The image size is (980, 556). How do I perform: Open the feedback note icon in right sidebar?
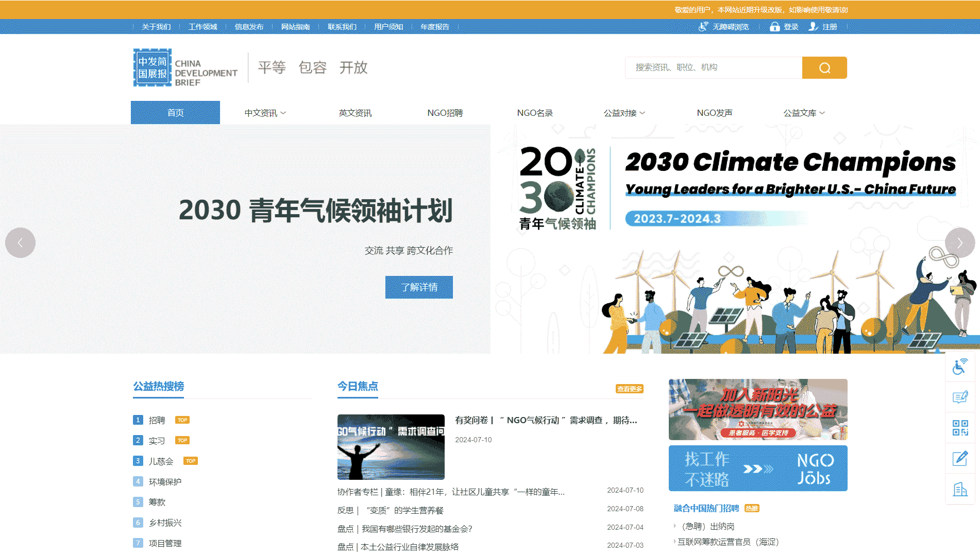coord(960,397)
